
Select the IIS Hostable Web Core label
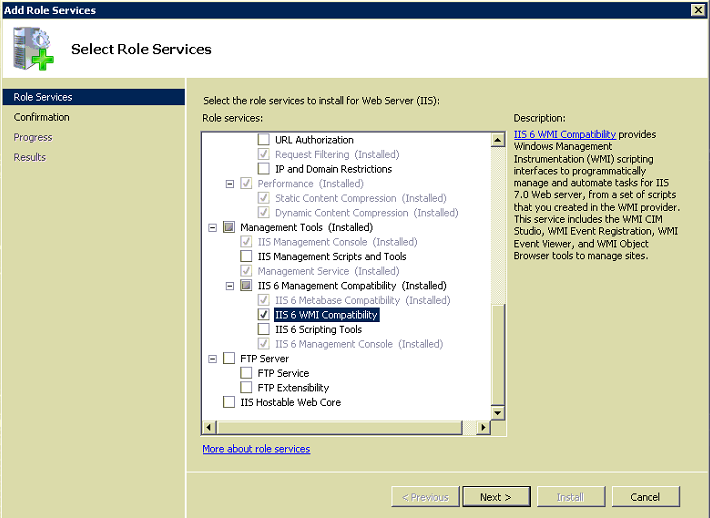pos(291,402)
